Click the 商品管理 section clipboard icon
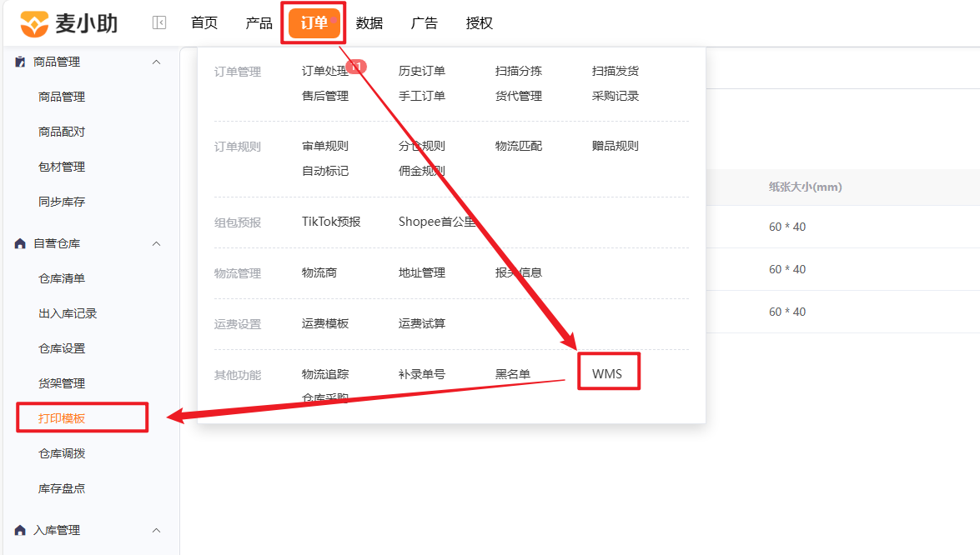 tap(20, 62)
